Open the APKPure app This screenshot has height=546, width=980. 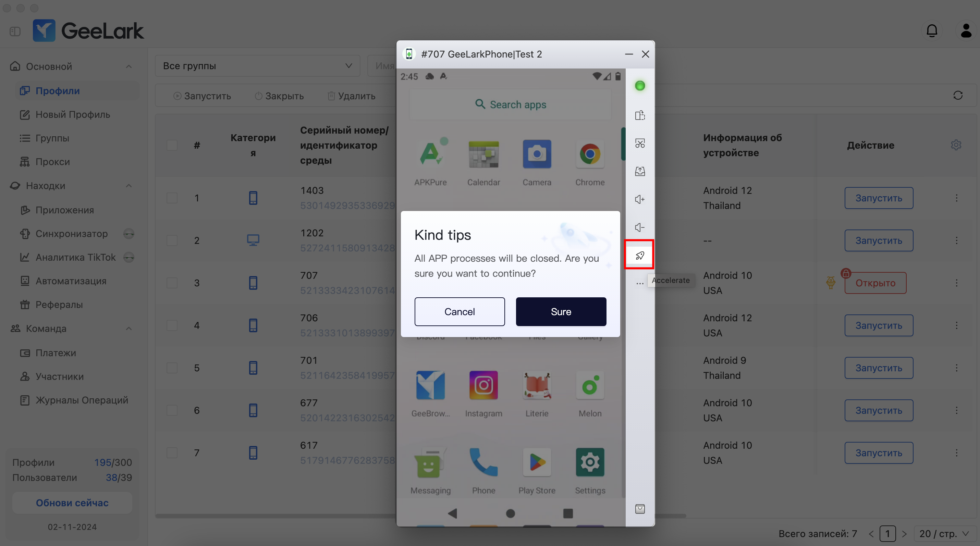pyautogui.click(x=430, y=162)
